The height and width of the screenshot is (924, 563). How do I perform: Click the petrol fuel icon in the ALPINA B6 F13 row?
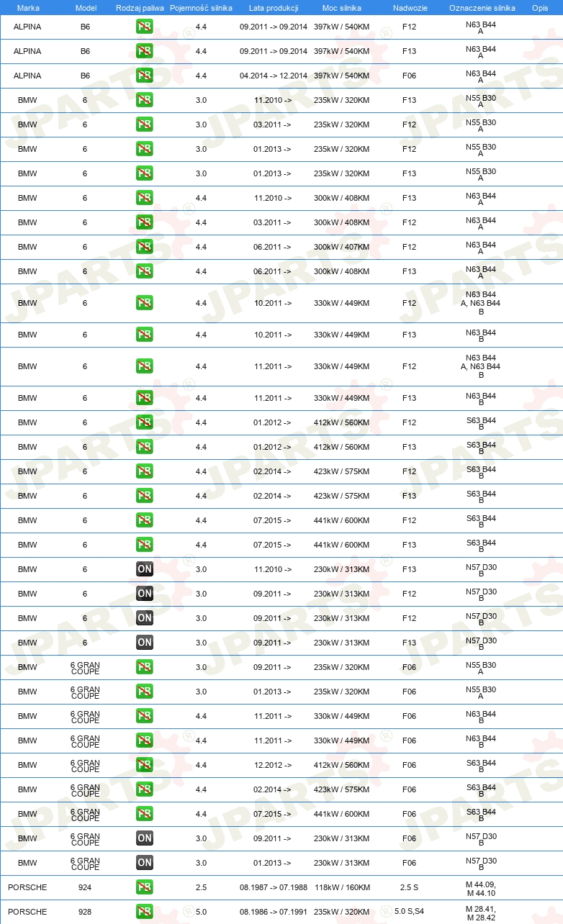pyautogui.click(x=145, y=52)
